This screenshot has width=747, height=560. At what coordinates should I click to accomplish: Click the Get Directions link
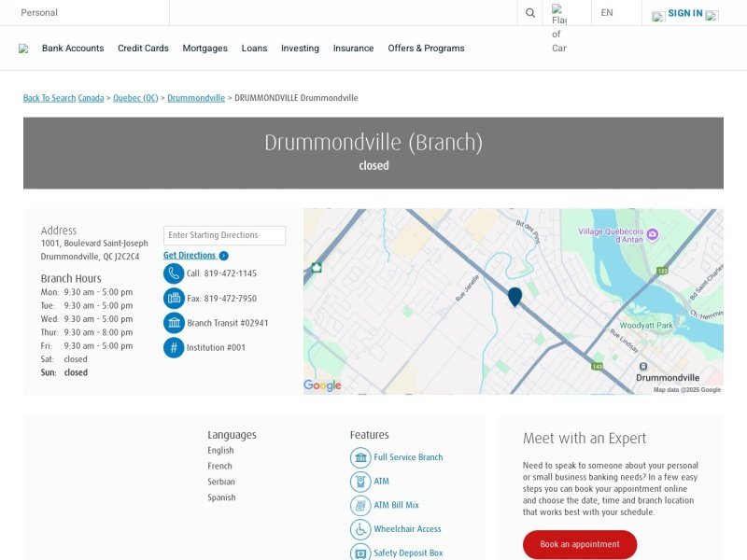(x=190, y=255)
